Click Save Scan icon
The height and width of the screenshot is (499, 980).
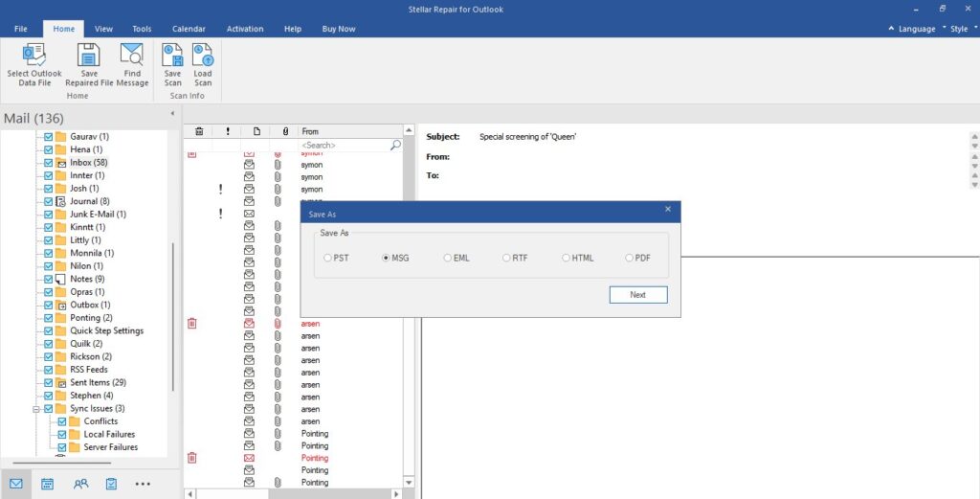(x=172, y=55)
